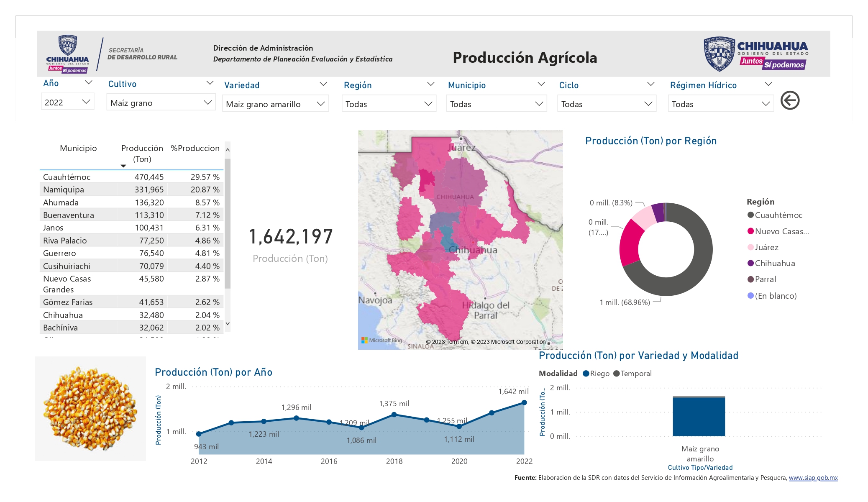Click the purple Chihuahua donut segment
The image size is (868, 502).
tap(658, 213)
